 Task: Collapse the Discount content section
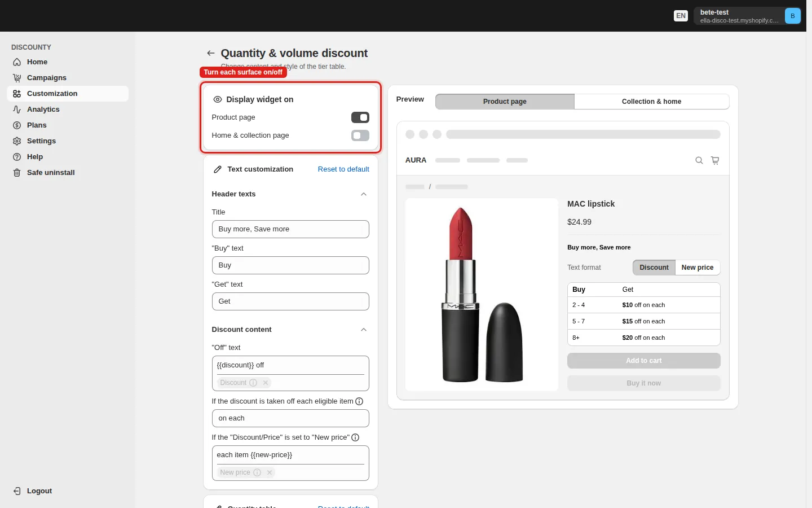point(364,330)
